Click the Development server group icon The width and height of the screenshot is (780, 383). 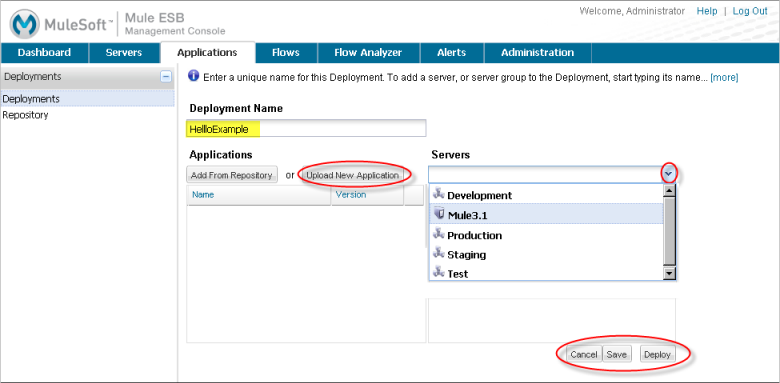point(439,194)
